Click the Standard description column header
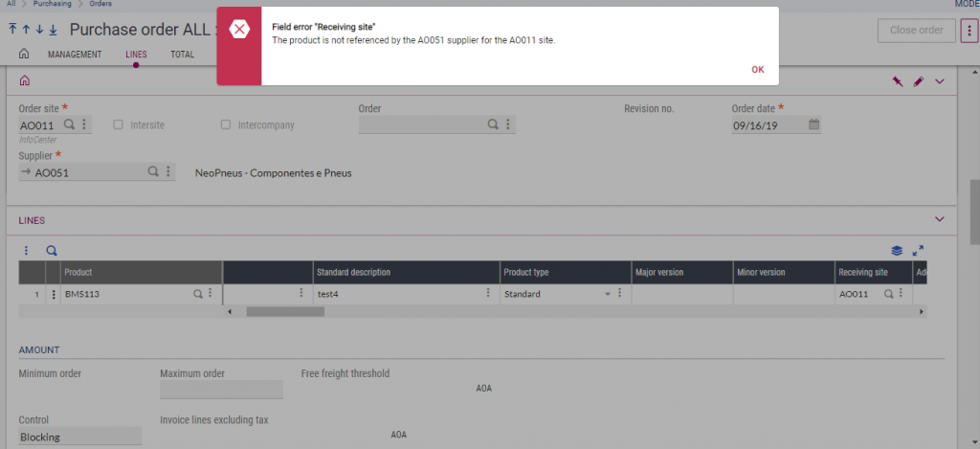The image size is (980, 449). coord(406,273)
